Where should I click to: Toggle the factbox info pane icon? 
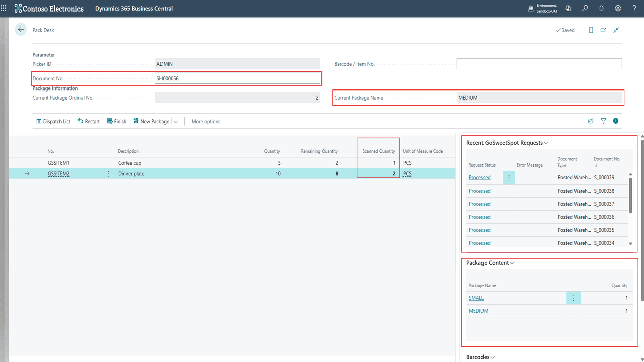click(x=616, y=121)
